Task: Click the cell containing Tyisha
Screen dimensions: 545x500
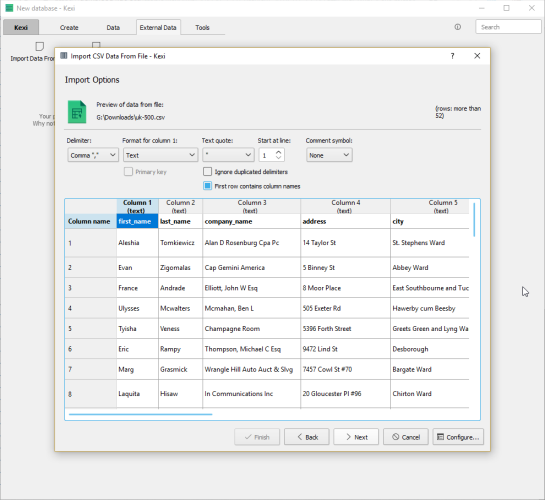Action: pos(137,329)
